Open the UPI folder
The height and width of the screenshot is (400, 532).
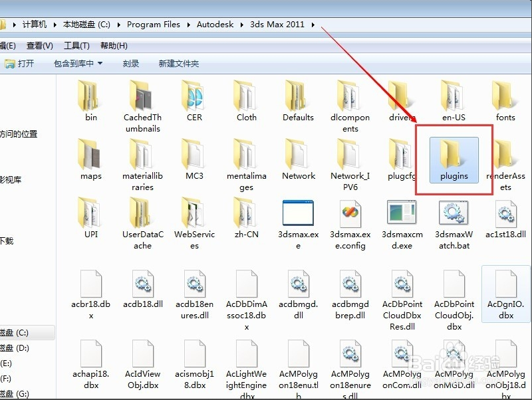tap(90, 217)
